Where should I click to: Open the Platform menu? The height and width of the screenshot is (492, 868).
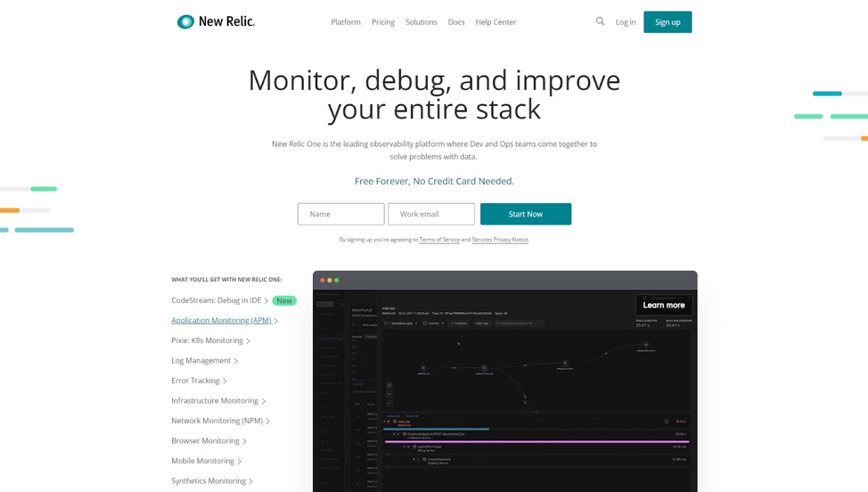click(346, 22)
